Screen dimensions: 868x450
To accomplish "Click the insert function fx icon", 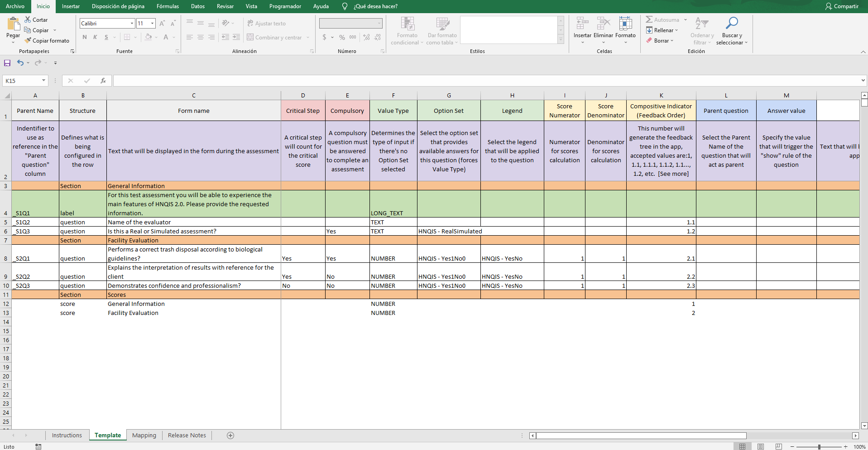I will pos(103,81).
